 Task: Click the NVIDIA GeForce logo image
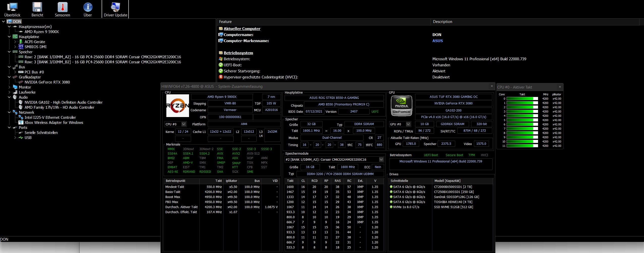pos(401,105)
